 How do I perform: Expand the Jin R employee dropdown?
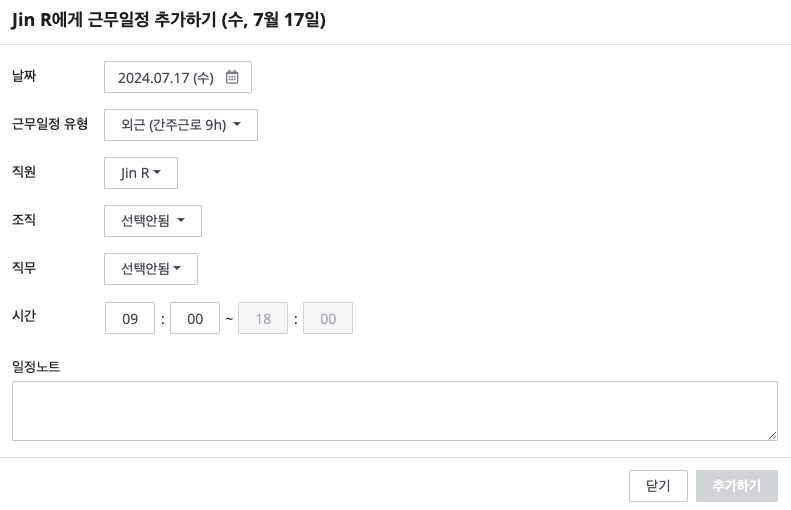141,173
